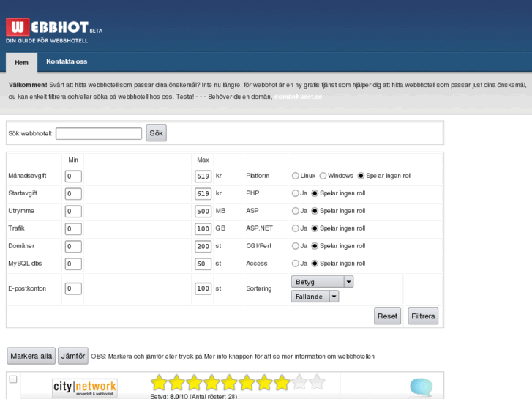Open the domänhuset.se link

[x=298, y=97]
